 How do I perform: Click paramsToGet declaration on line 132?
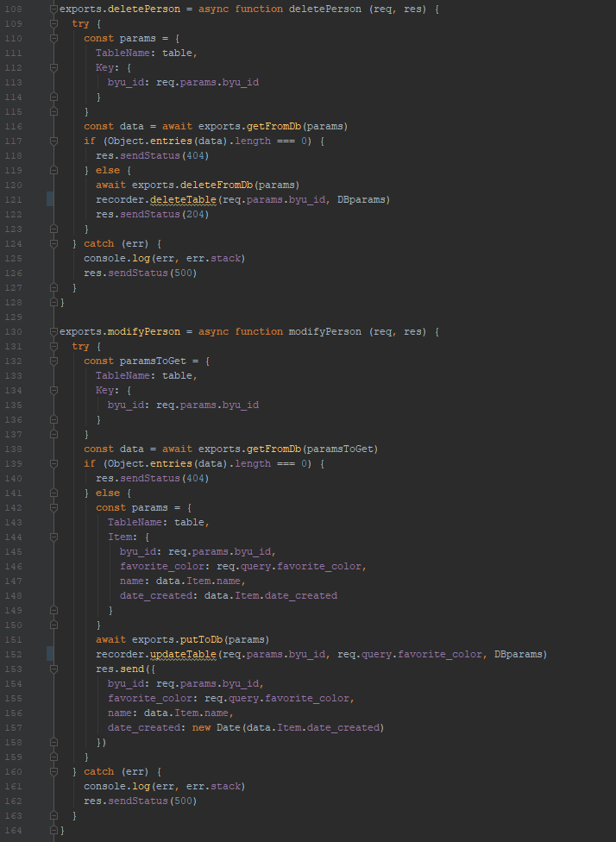point(153,361)
